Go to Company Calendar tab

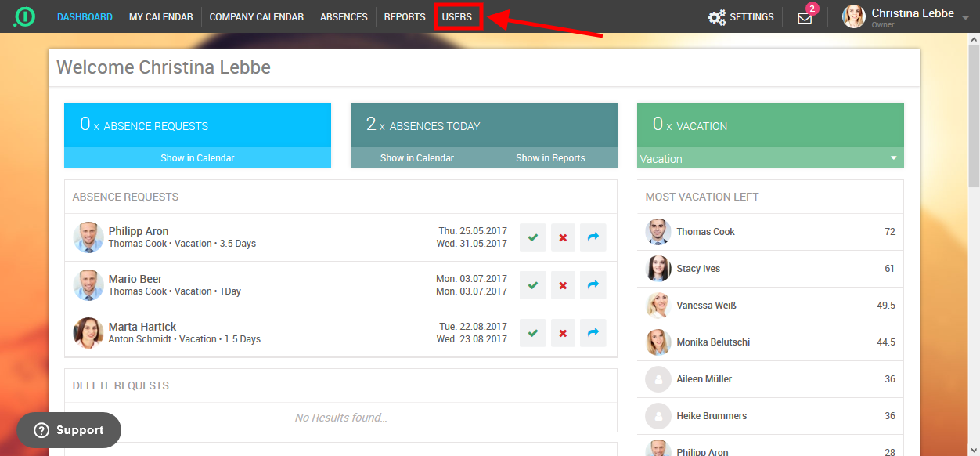point(256,17)
